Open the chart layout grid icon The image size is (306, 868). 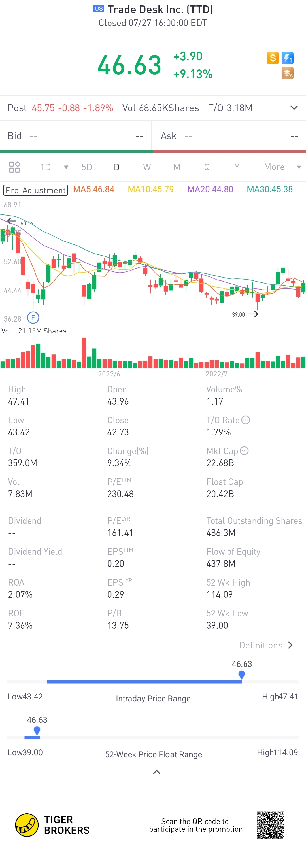14,167
